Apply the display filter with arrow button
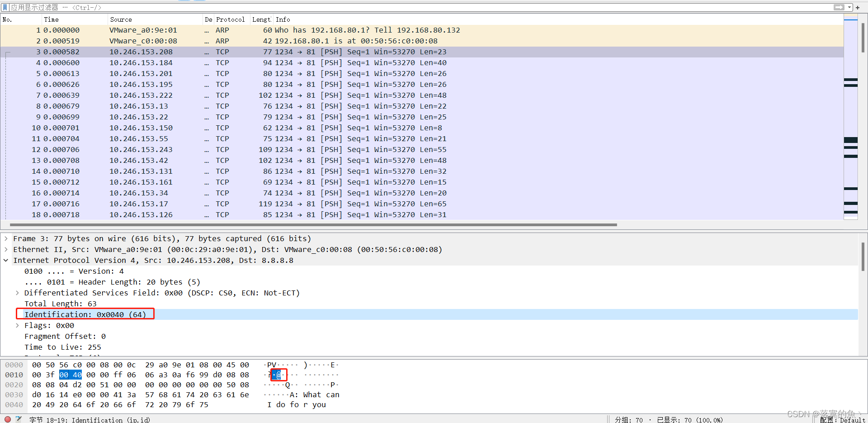Image resolution: width=868 pixels, height=423 pixels. point(839,8)
